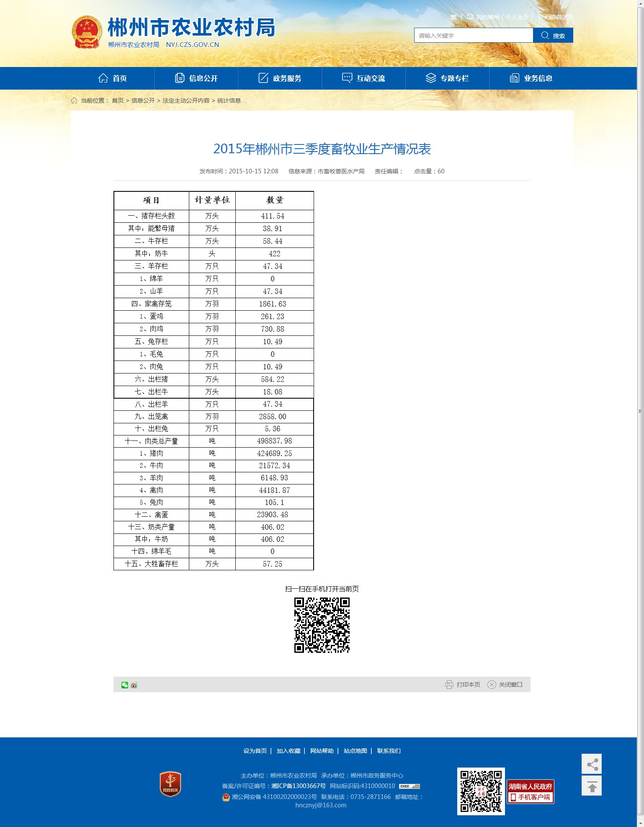
Task: Click the home icon in navigation
Action: point(103,78)
